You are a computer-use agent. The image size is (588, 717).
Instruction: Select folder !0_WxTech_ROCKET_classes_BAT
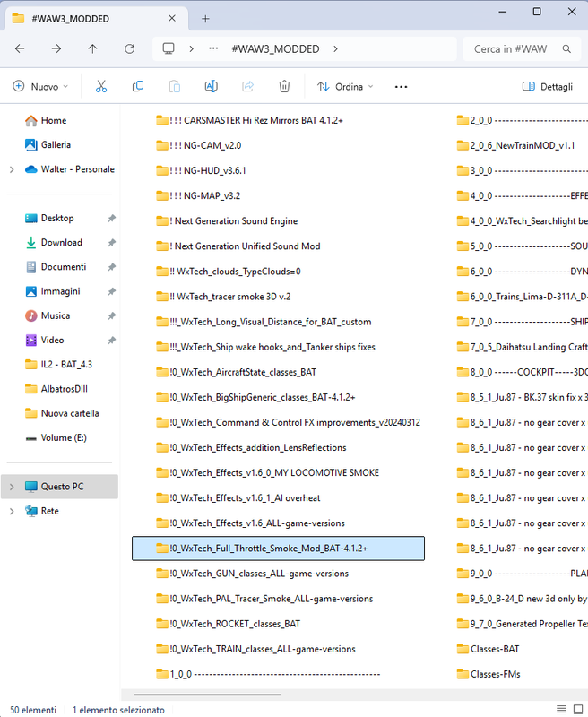228,624
